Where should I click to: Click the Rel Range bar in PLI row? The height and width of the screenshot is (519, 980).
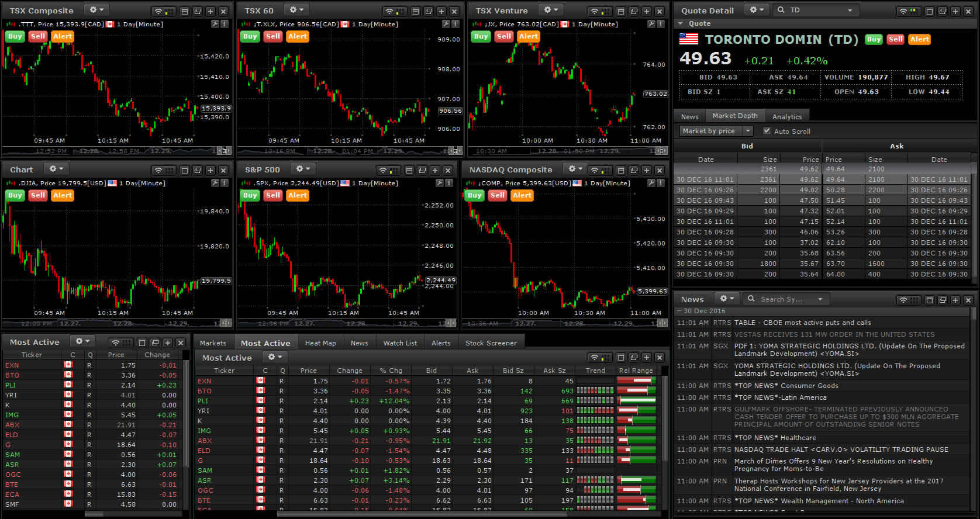pyautogui.click(x=637, y=400)
